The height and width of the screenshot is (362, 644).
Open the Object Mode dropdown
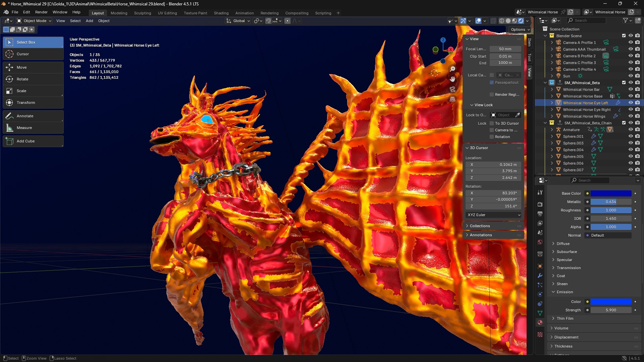tap(34, 21)
